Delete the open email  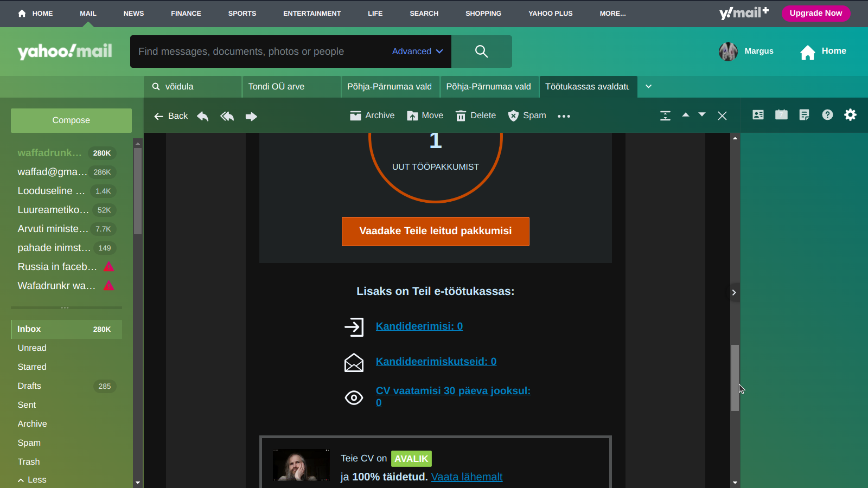[476, 115]
